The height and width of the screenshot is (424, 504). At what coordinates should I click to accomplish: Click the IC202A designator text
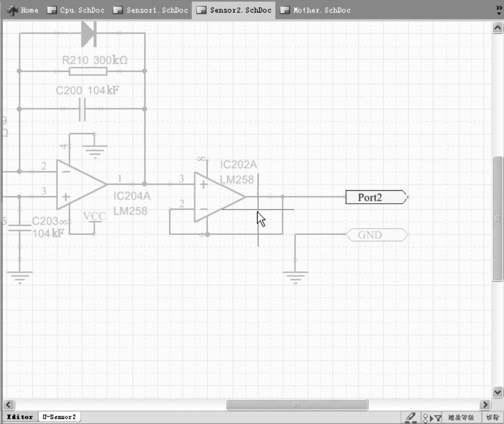tap(239, 165)
